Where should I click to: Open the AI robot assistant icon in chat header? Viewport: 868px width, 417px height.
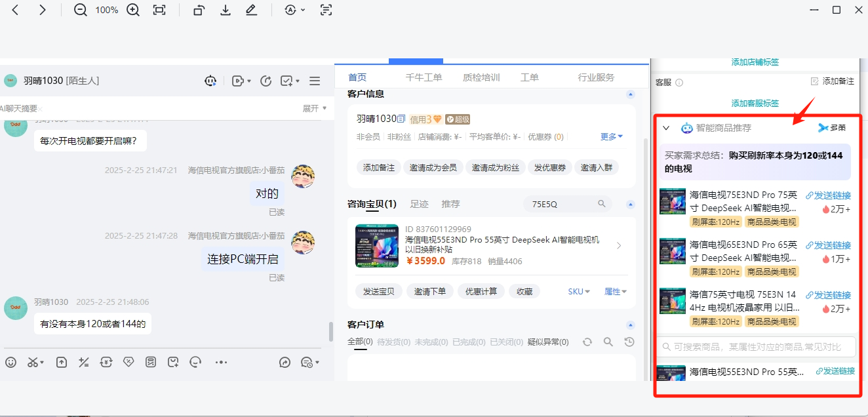coord(210,81)
